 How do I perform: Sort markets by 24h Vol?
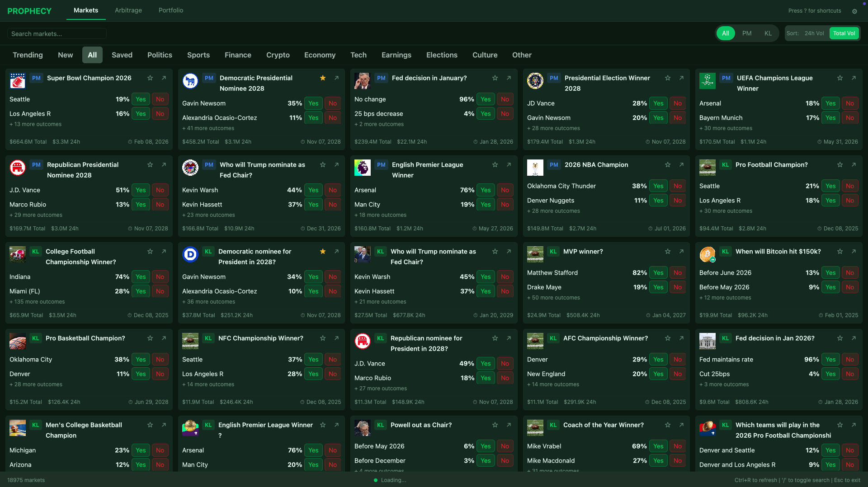(814, 33)
